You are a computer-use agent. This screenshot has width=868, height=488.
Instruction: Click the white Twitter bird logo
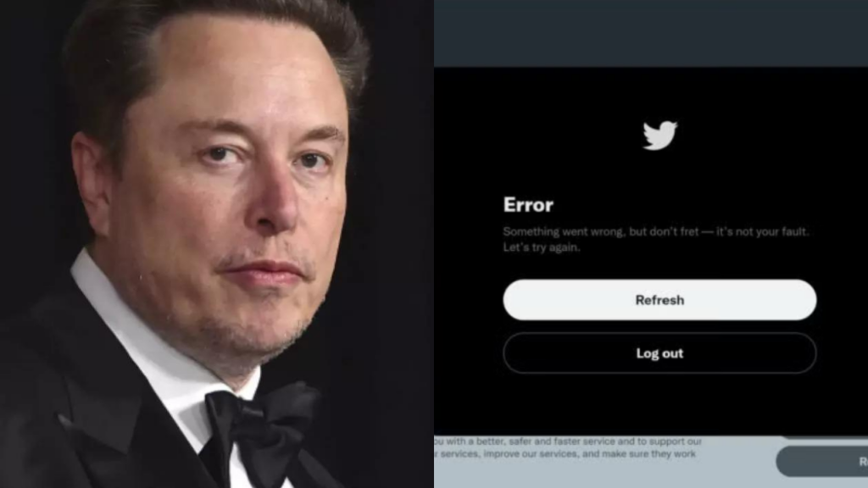tap(659, 135)
